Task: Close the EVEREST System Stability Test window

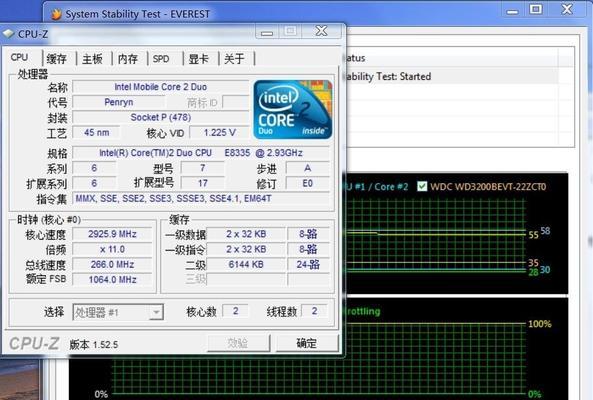Action: (567, 9)
